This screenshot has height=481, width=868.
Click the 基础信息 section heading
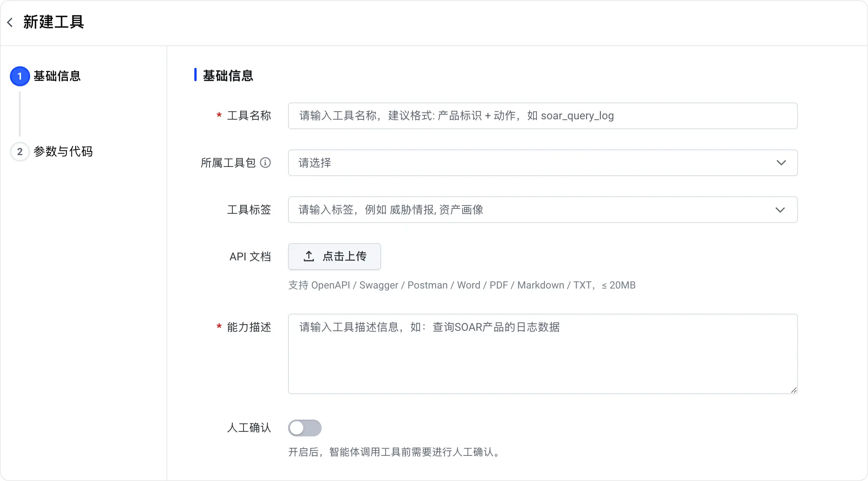[x=228, y=75]
